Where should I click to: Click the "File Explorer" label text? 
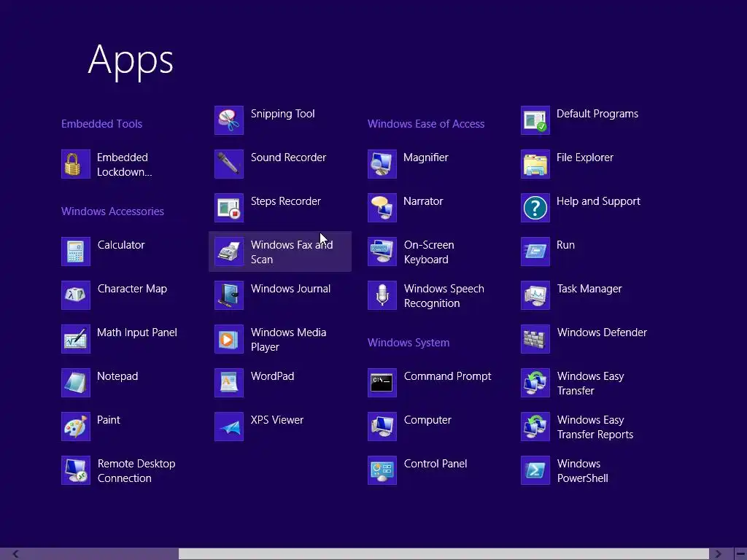pos(584,157)
